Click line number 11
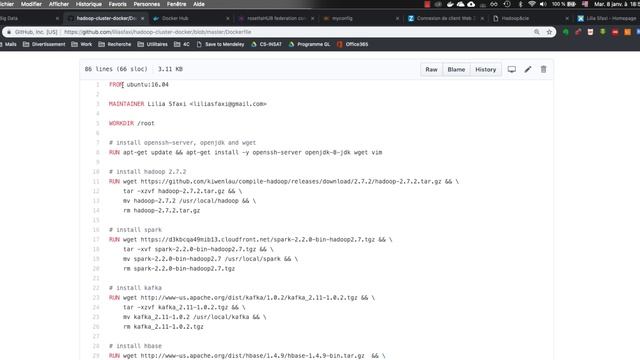Screen dimensions: 640x360 click(x=96, y=181)
